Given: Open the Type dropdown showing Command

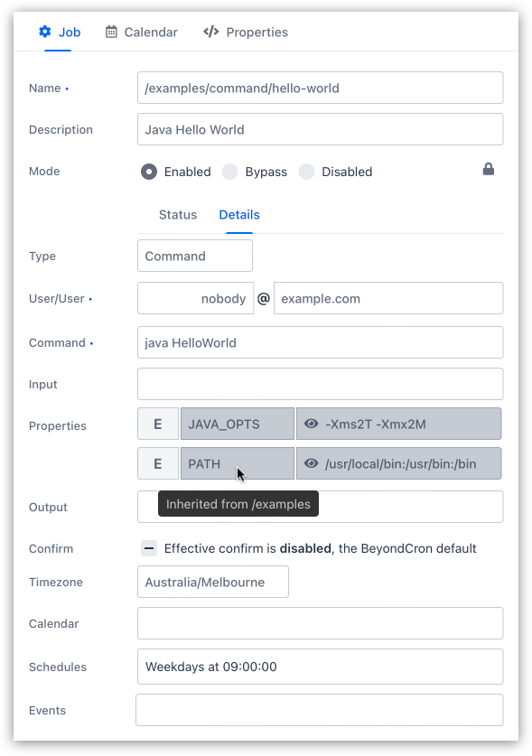Looking at the screenshot, I should (x=195, y=256).
